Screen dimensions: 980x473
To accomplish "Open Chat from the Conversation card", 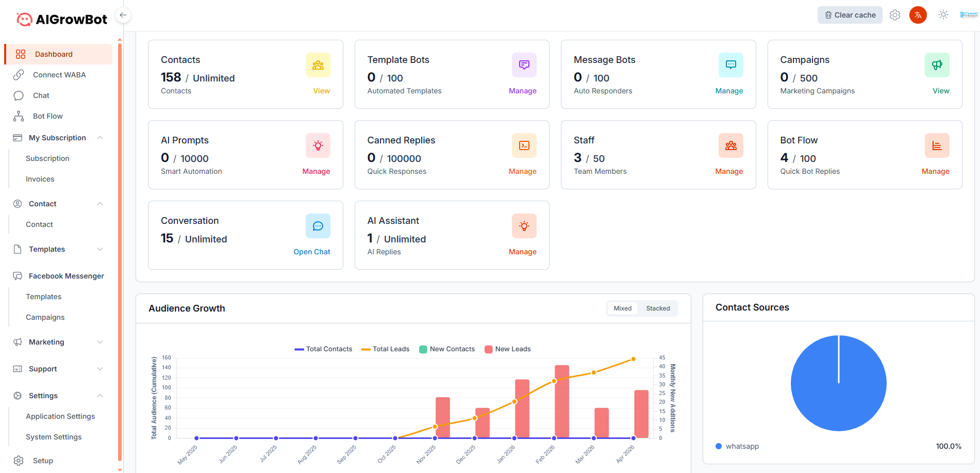I will coord(311,252).
